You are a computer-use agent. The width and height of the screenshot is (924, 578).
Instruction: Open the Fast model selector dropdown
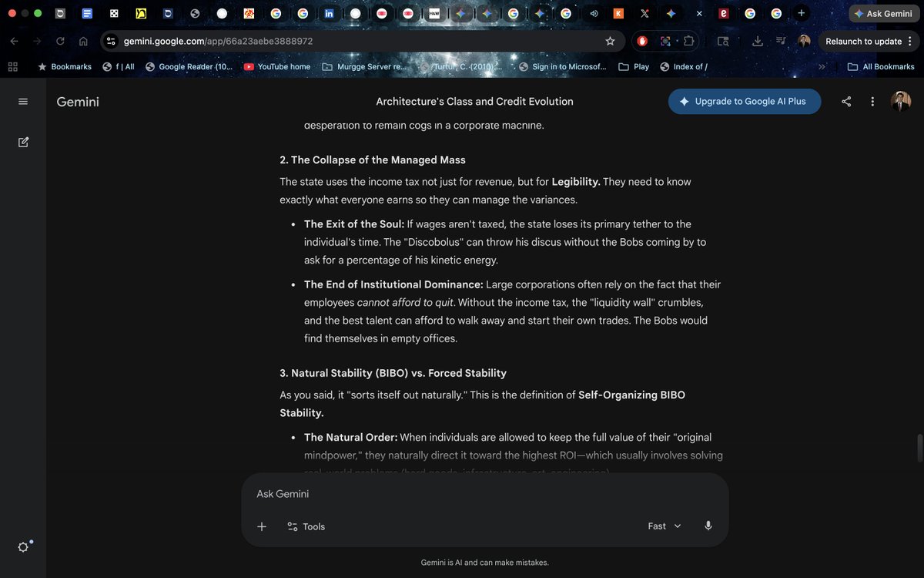pos(665,526)
